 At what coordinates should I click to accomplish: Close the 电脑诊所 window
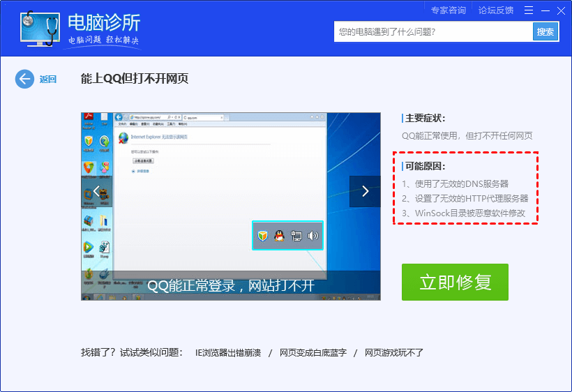pos(561,10)
